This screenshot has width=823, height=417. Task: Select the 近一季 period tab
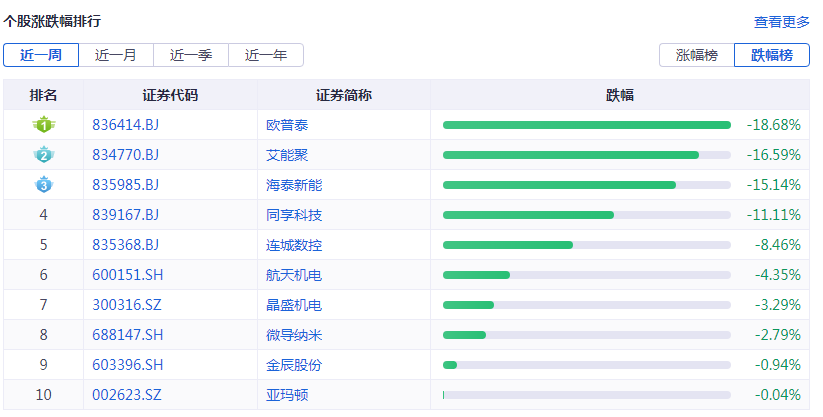(x=191, y=55)
